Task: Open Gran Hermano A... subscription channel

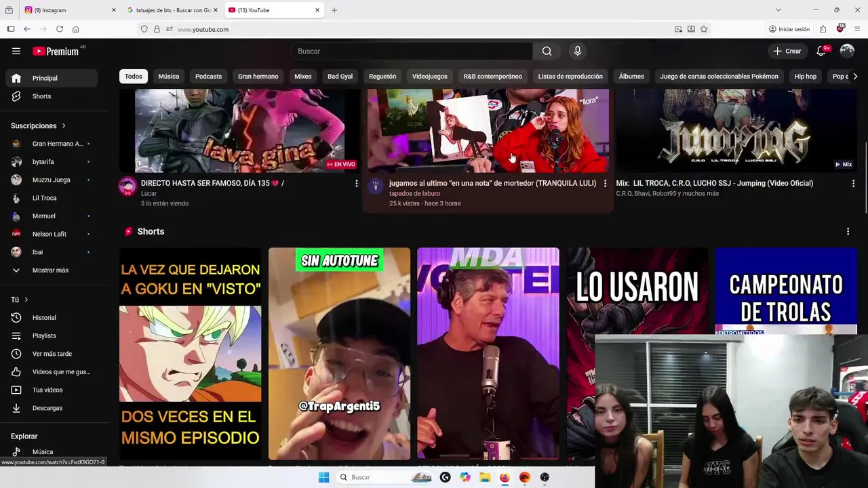Action: 52,144
